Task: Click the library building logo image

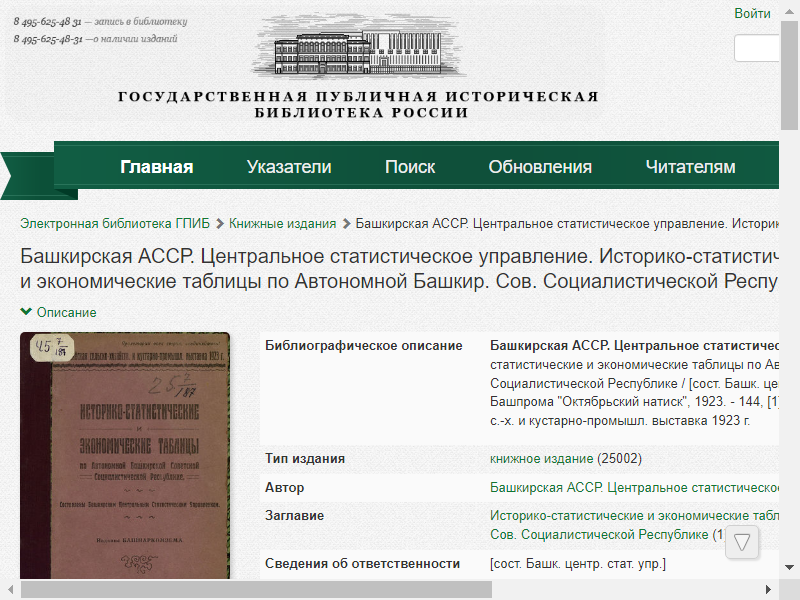Action: coord(359,47)
